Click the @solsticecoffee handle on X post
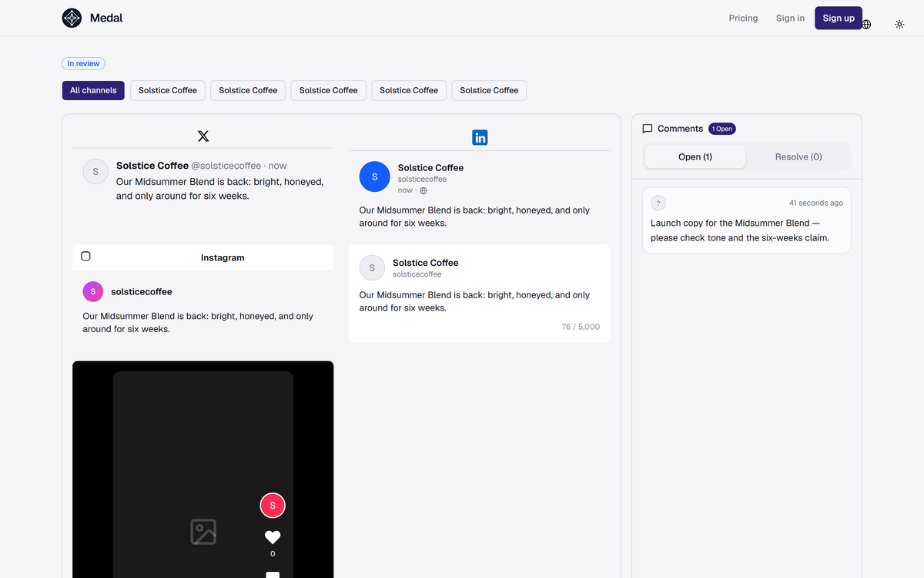 tap(226, 166)
